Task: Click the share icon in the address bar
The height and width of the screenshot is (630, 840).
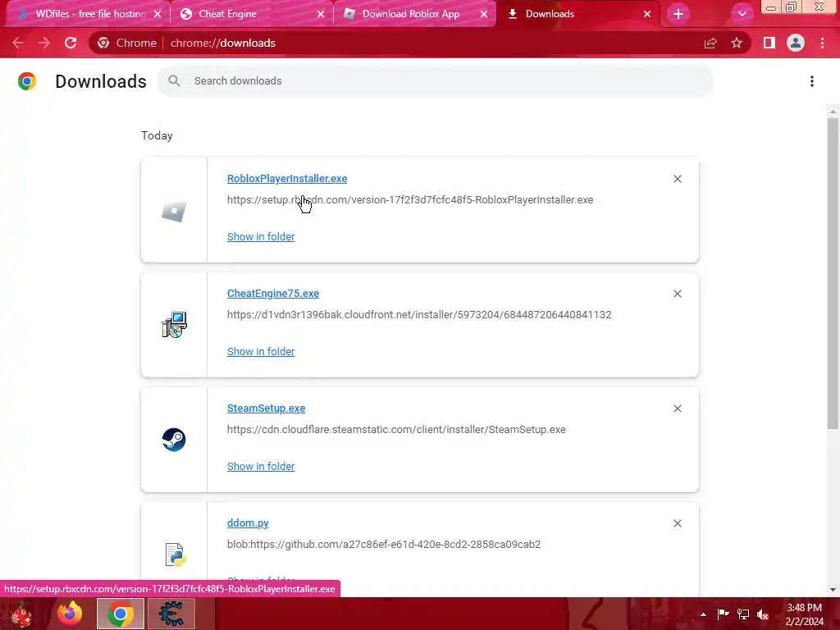Action: pos(710,43)
